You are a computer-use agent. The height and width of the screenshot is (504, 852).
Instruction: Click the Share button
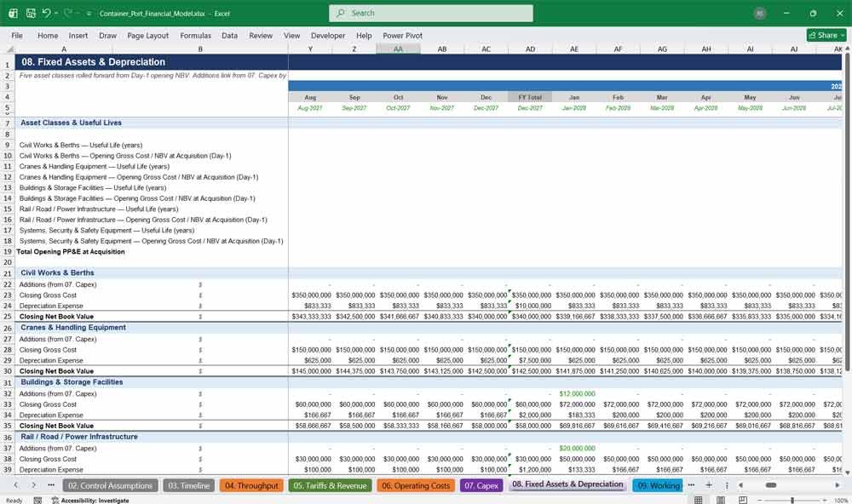826,35
